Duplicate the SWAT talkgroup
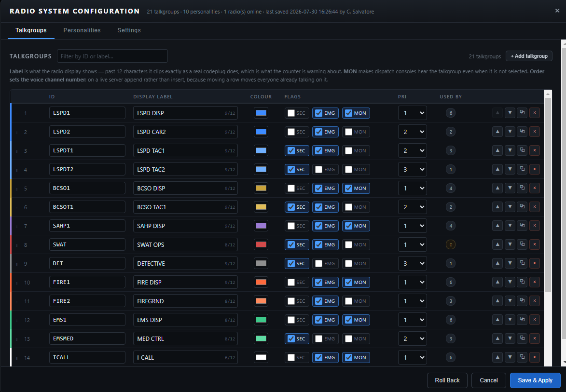 coord(522,244)
